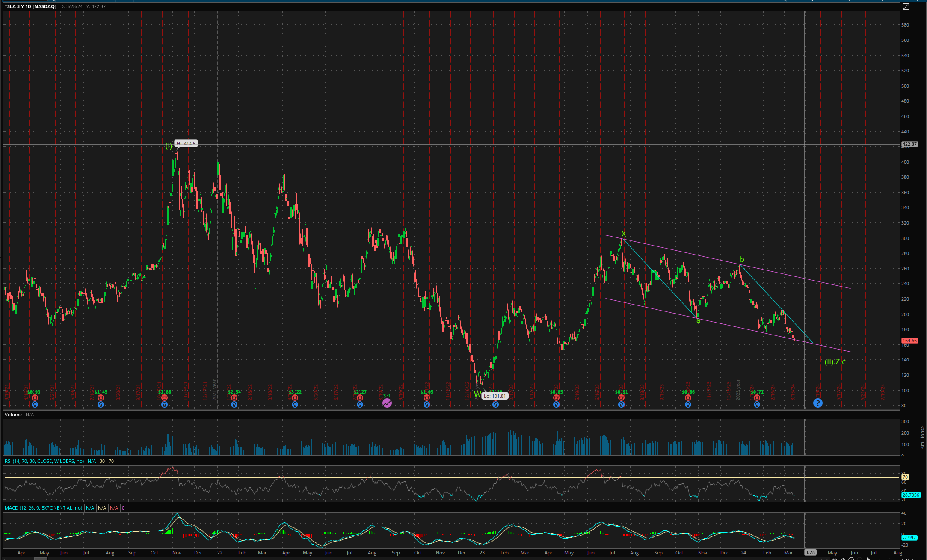Click the Hi: 414.5 price bubble
This screenshot has width=927, height=560.
click(186, 144)
